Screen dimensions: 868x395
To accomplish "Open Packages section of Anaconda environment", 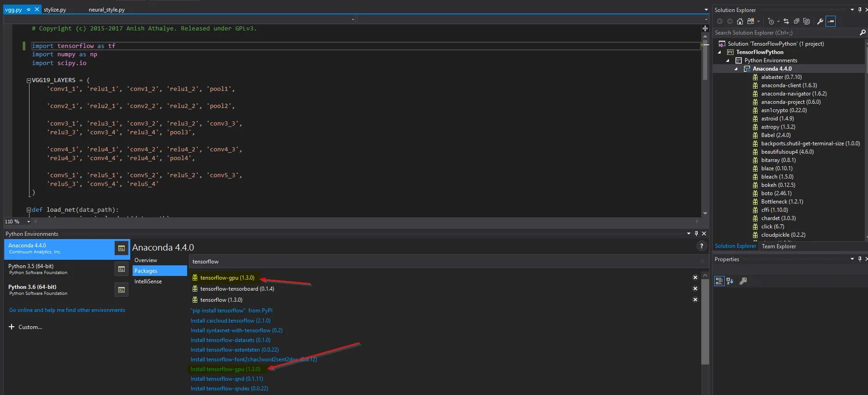I will (x=159, y=271).
